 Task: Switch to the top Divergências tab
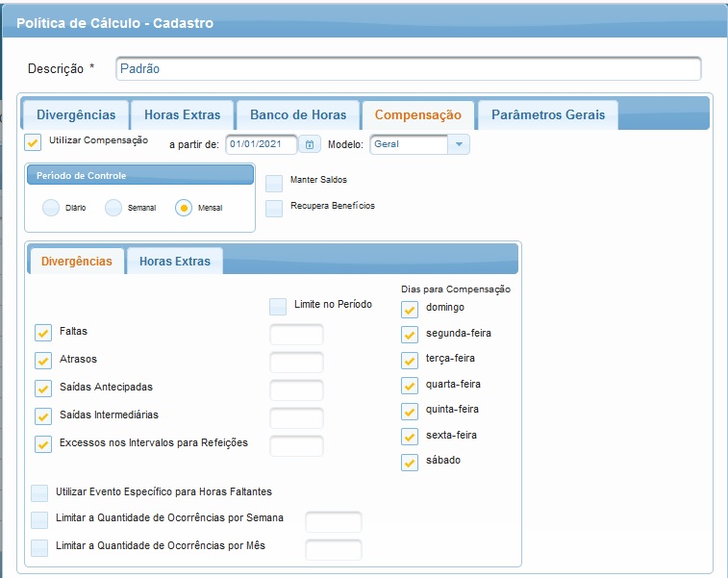click(76, 114)
